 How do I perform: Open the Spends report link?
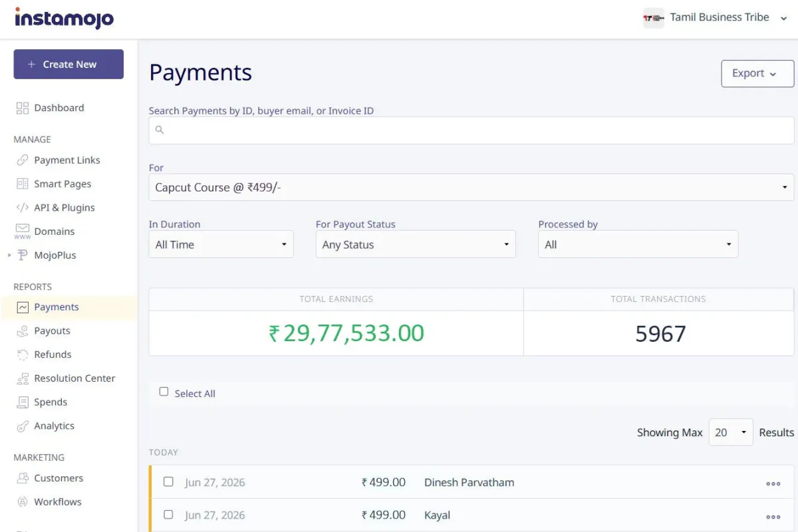(51, 402)
